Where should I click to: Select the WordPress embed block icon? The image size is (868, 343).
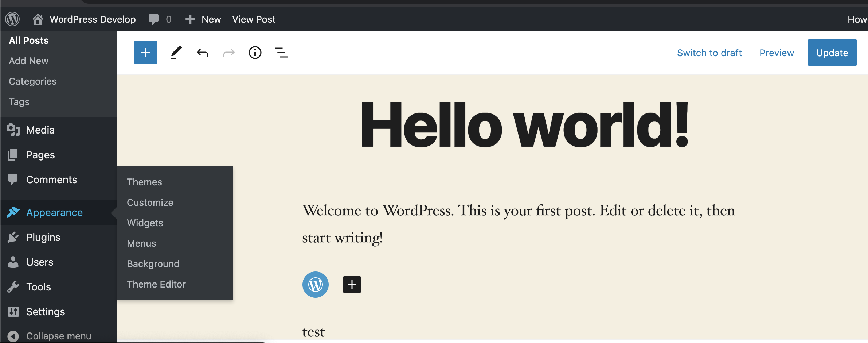[x=315, y=285]
